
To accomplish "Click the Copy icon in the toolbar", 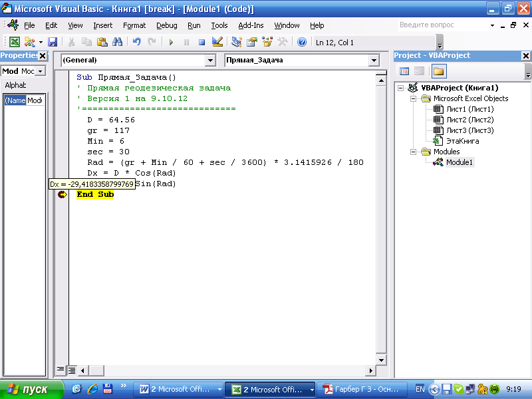I will pyautogui.click(x=87, y=42).
